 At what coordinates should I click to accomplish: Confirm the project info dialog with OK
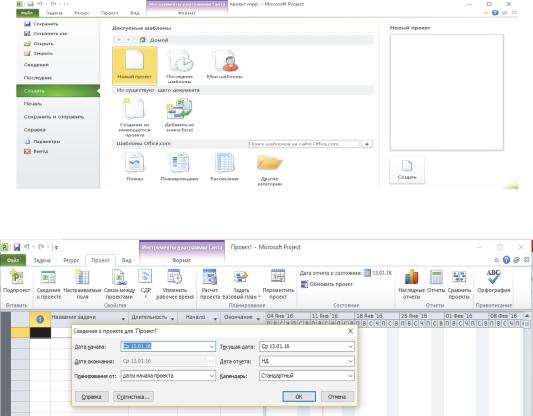(x=299, y=397)
